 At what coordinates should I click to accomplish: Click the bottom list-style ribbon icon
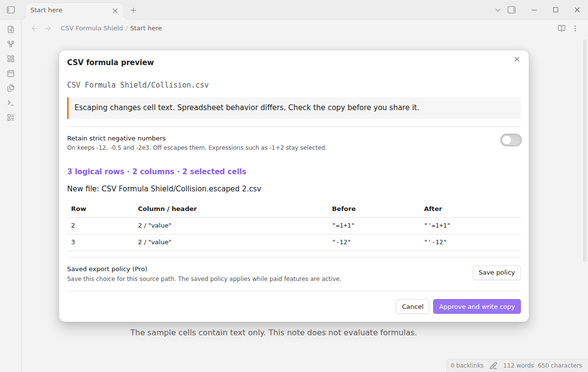coord(11,117)
